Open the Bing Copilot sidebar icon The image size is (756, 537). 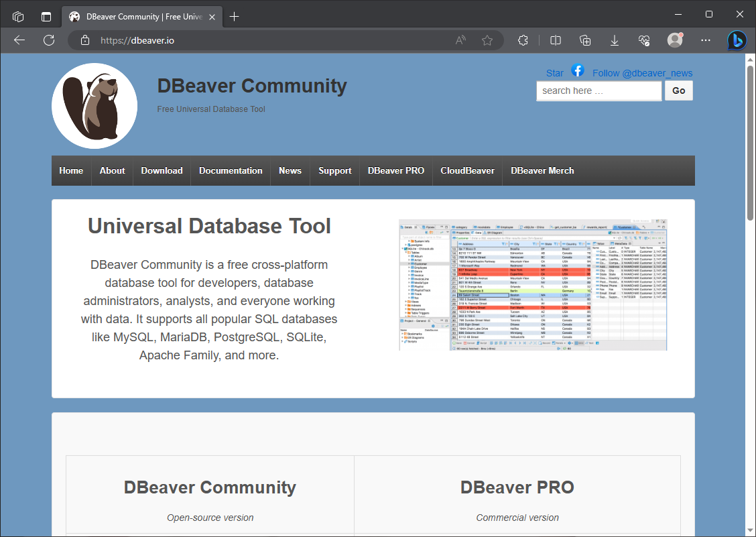[x=737, y=40]
